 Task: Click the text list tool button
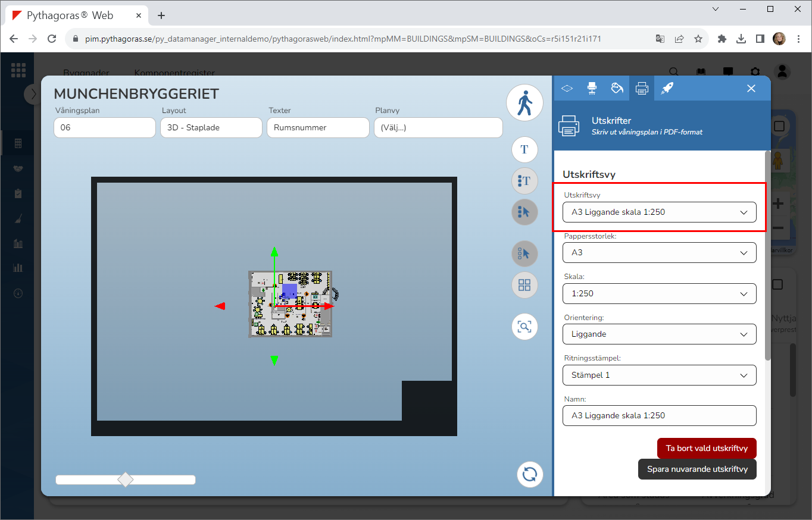524,181
